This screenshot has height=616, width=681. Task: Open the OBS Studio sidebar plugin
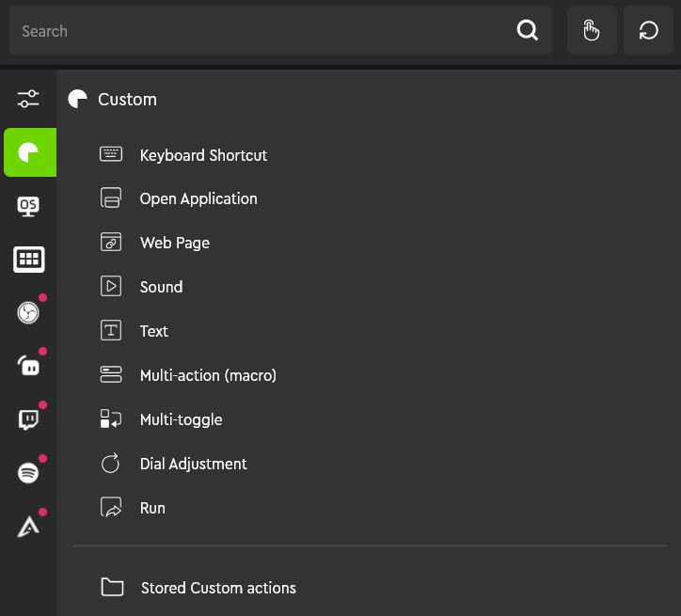tap(28, 312)
